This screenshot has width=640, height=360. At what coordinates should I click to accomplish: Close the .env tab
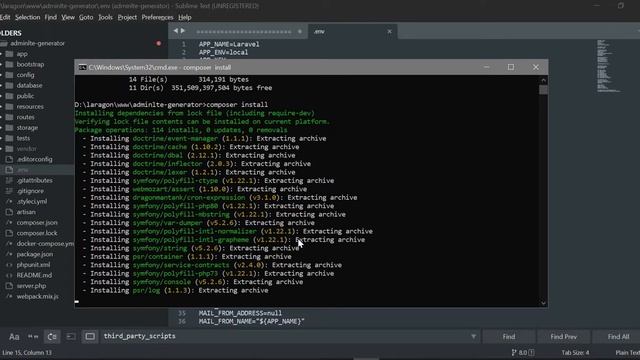(389, 31)
